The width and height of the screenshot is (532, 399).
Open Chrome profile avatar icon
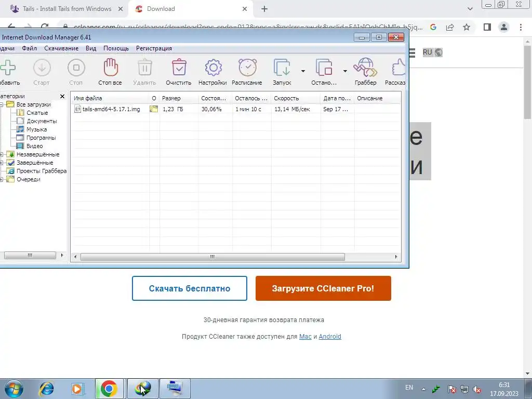(504, 27)
